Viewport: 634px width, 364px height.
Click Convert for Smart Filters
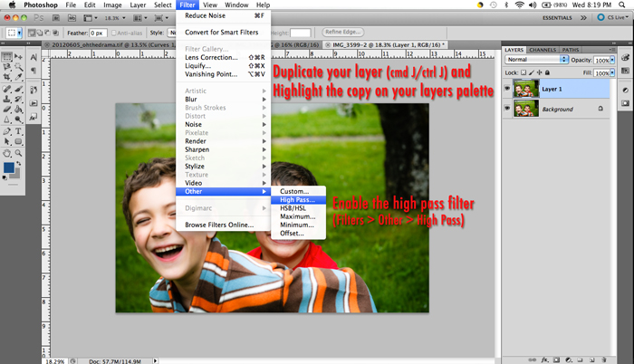(x=223, y=33)
